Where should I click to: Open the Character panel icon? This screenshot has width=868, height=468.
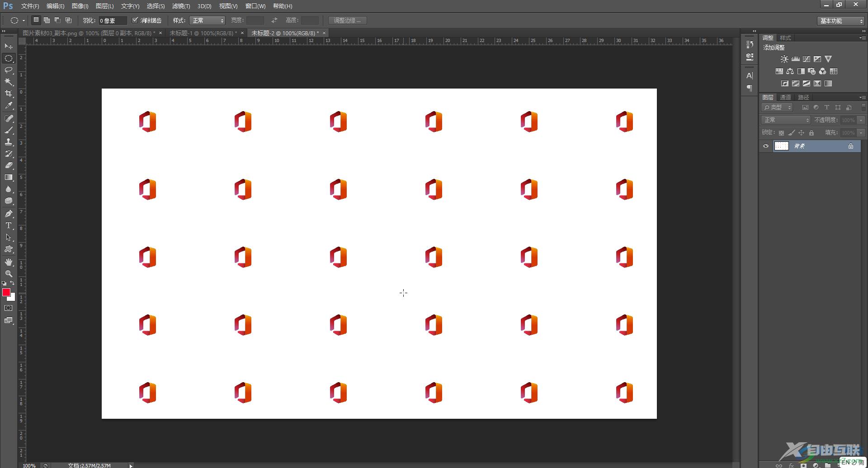pos(750,75)
